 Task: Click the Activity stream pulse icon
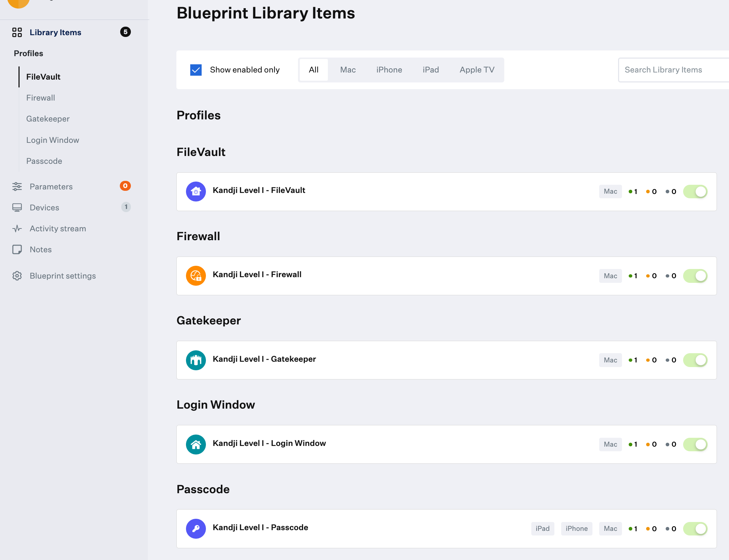17,228
